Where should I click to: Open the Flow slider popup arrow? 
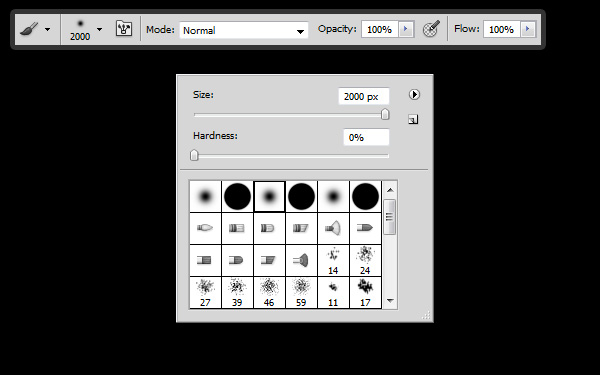tap(528, 29)
